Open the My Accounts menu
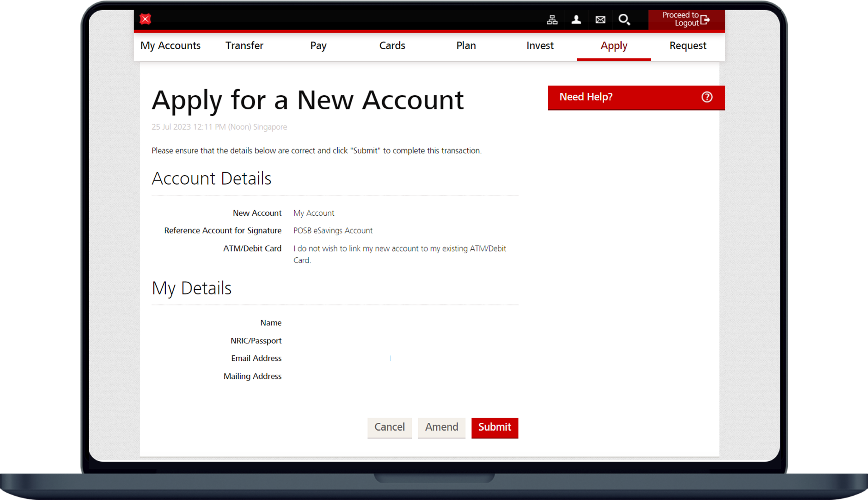 click(170, 46)
